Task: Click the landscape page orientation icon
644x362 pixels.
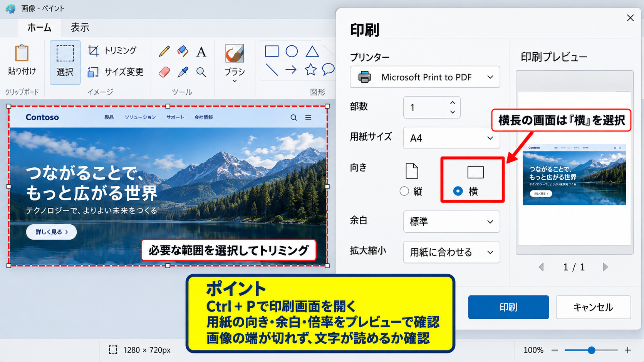Action: [475, 172]
